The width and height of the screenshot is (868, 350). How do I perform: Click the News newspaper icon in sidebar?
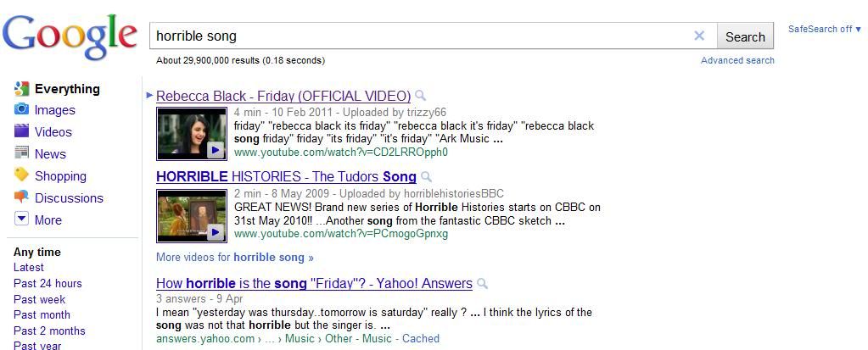(x=21, y=153)
